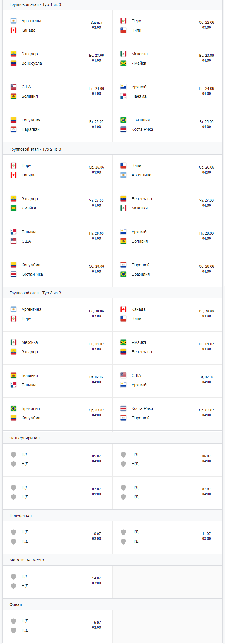Click Paraguay's flag in the Colombia–Paraguay match
This screenshot has height=644, width=228.
pyautogui.click(x=13, y=129)
